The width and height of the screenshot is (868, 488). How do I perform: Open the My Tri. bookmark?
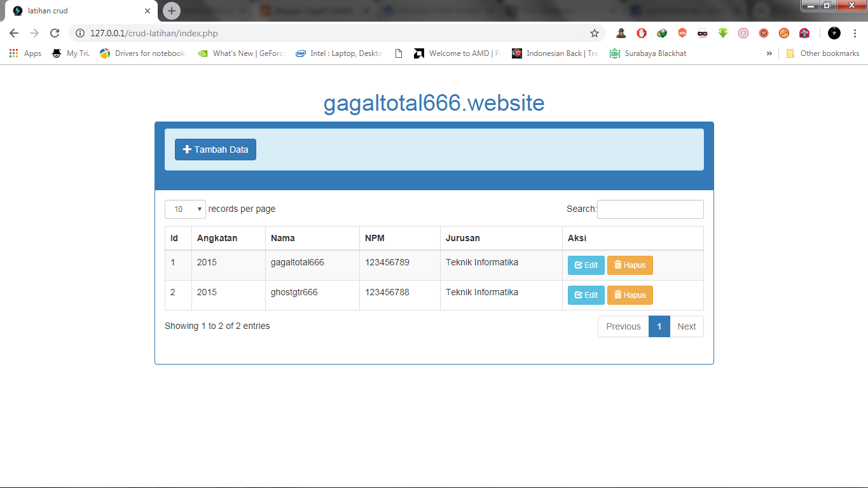point(71,53)
